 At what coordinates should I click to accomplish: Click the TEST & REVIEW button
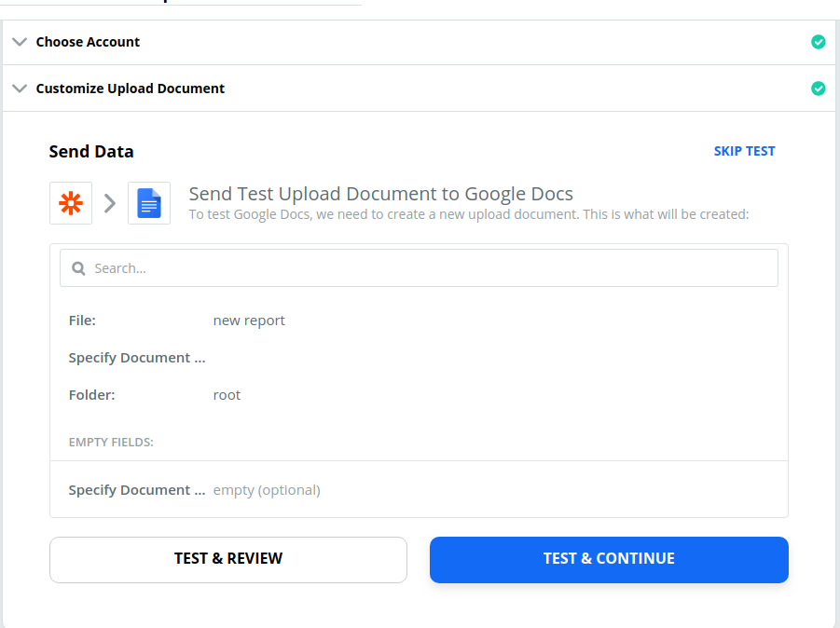[228, 559]
